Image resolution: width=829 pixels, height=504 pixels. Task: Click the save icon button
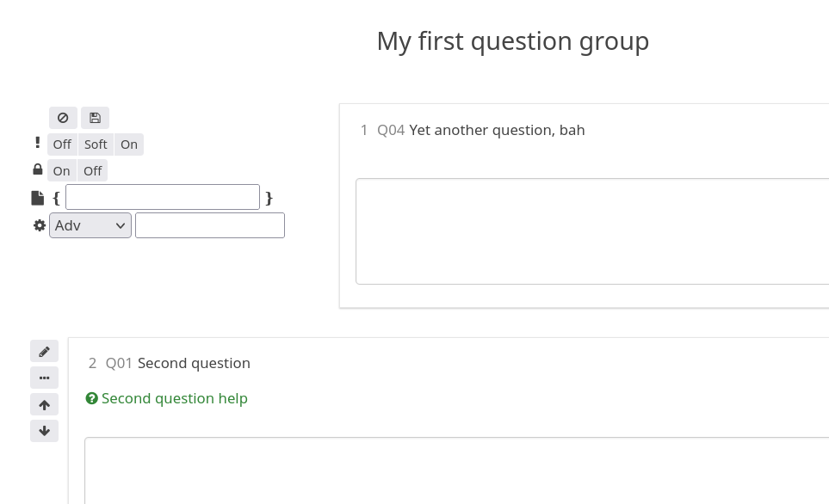tap(95, 118)
